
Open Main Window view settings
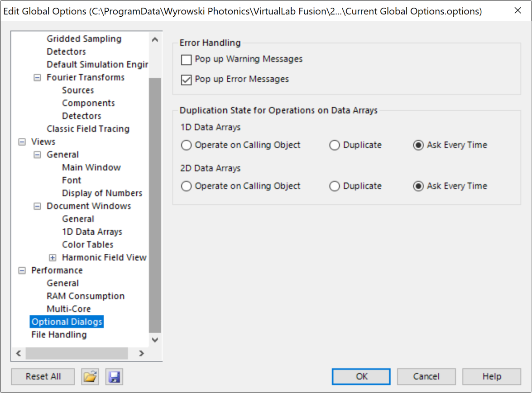[91, 167]
